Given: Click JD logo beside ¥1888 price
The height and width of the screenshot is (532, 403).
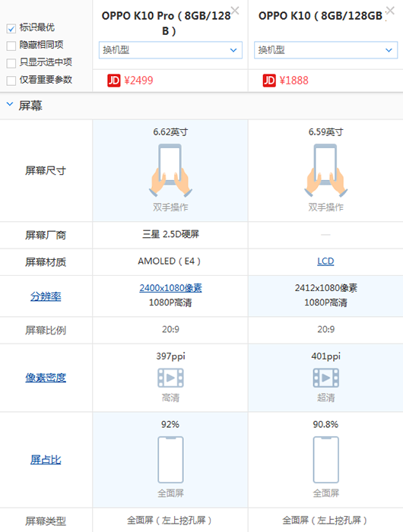Looking at the screenshot, I should (269, 81).
